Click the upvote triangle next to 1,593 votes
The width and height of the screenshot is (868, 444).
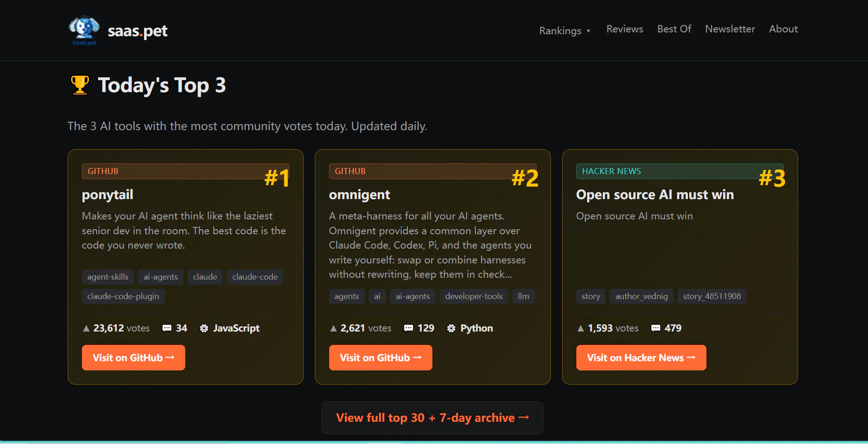581,328
